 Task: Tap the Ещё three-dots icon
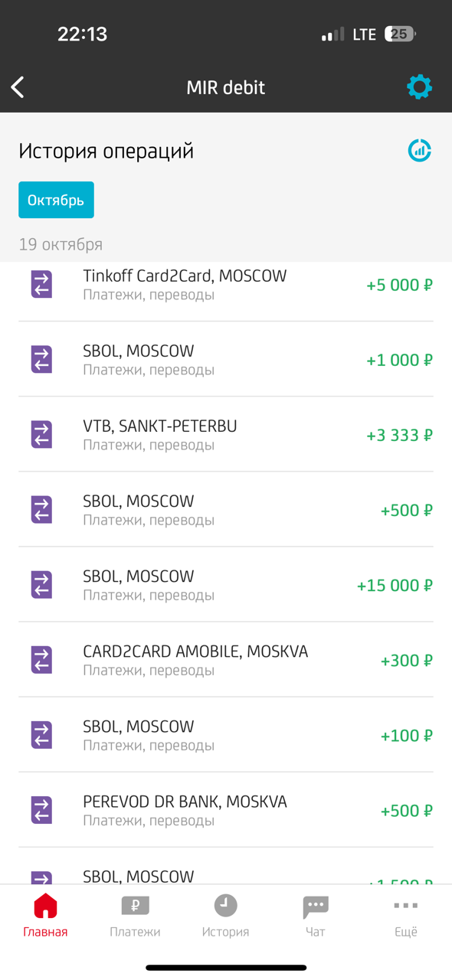[405, 905]
